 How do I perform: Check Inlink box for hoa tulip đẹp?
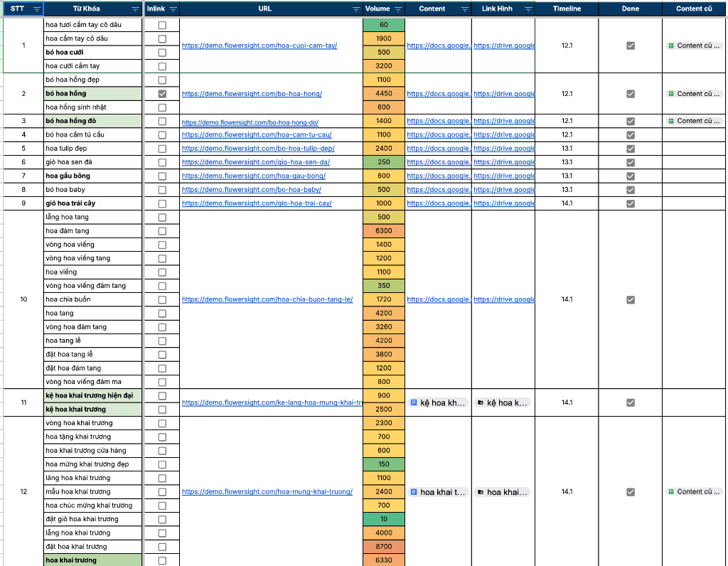(162, 149)
